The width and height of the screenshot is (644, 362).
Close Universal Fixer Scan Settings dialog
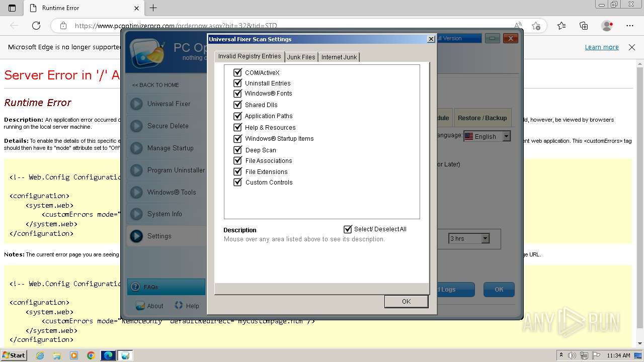point(431,39)
